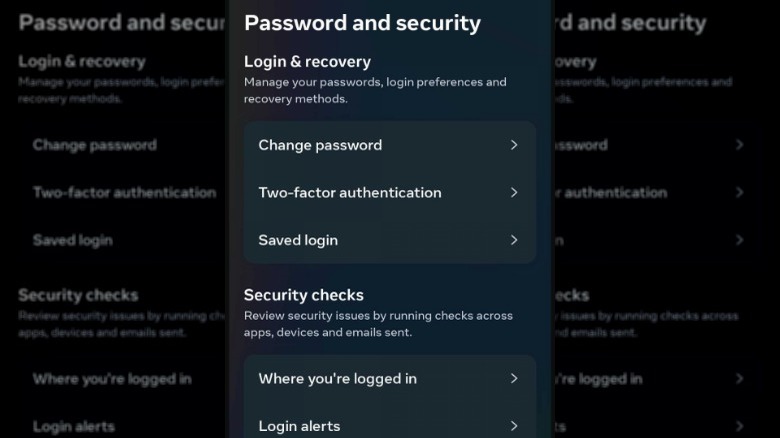Viewport: 780px width, 438px height.
Task: Click the center Password and security title
Action: [x=362, y=22]
